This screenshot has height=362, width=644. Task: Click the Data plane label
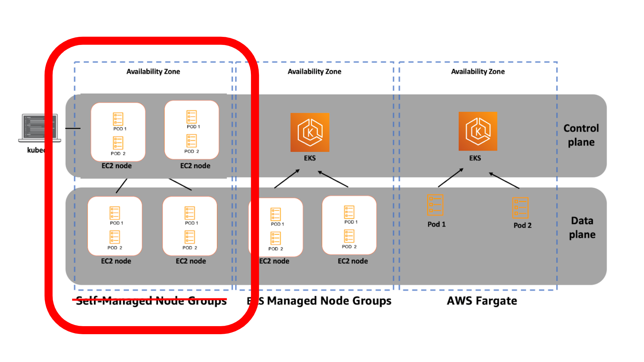pos(582,228)
